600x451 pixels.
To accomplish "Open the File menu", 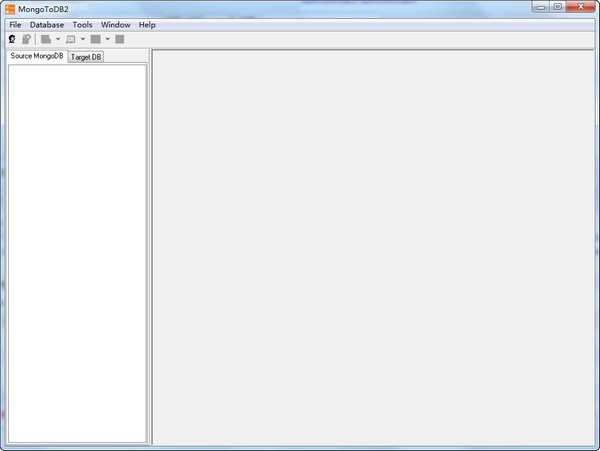I will (x=15, y=24).
